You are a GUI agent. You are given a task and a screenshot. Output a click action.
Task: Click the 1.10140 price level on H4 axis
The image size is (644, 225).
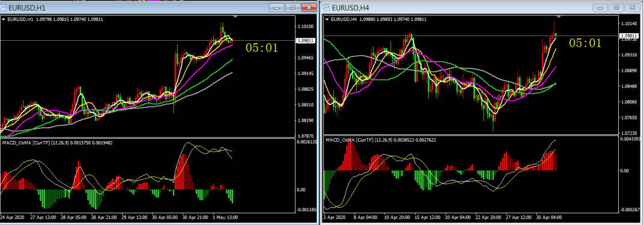pyautogui.click(x=628, y=24)
